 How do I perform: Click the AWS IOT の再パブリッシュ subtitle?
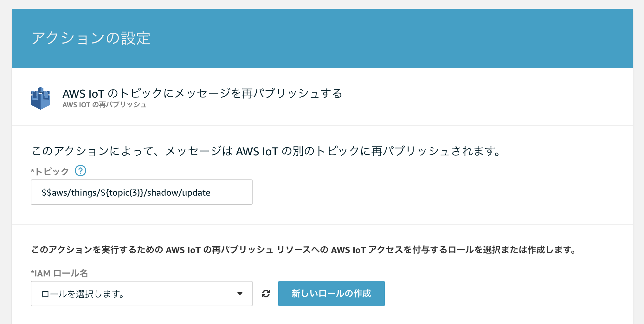pyautogui.click(x=104, y=105)
